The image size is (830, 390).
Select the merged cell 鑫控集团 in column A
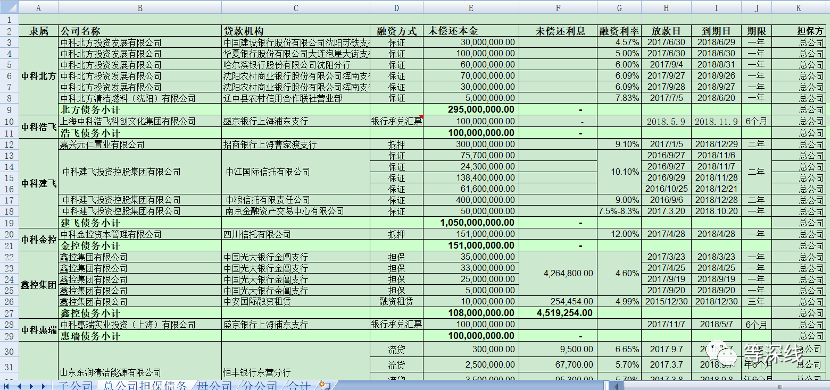coord(38,285)
